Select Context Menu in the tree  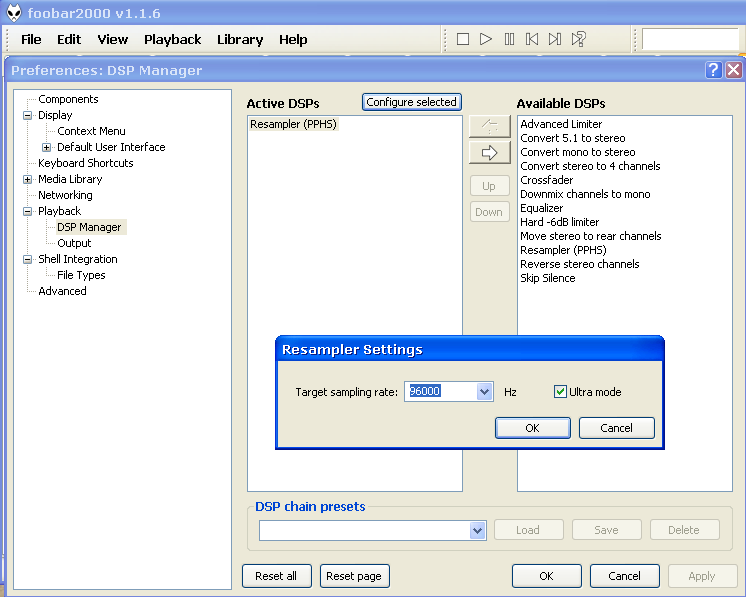[91, 131]
